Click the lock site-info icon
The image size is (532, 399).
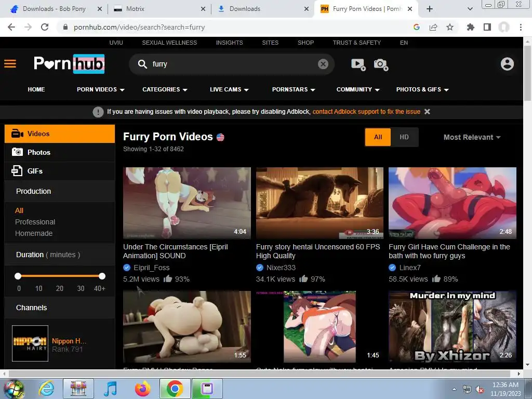pyautogui.click(x=65, y=27)
